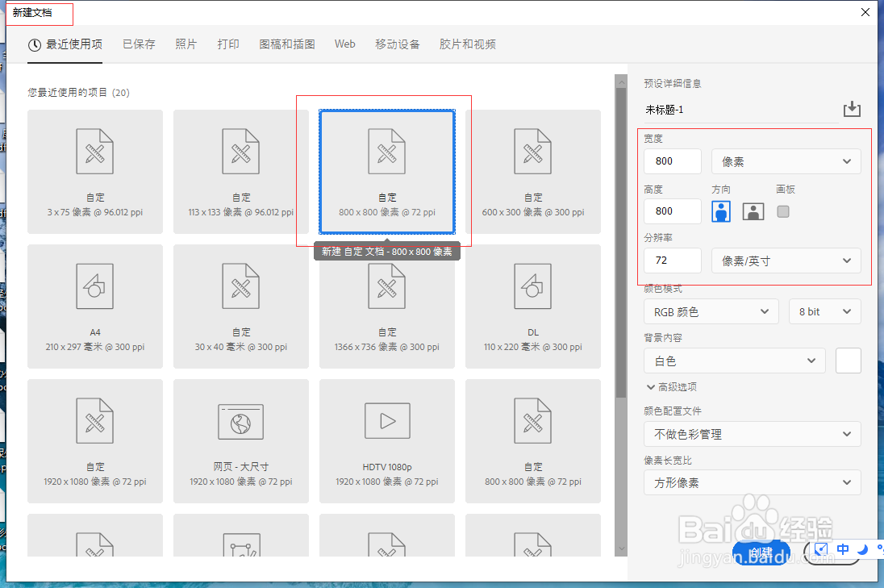Select the 800 x 800 像素 recent preset
Image resolution: width=884 pixels, height=588 pixels.
pyautogui.click(x=386, y=171)
